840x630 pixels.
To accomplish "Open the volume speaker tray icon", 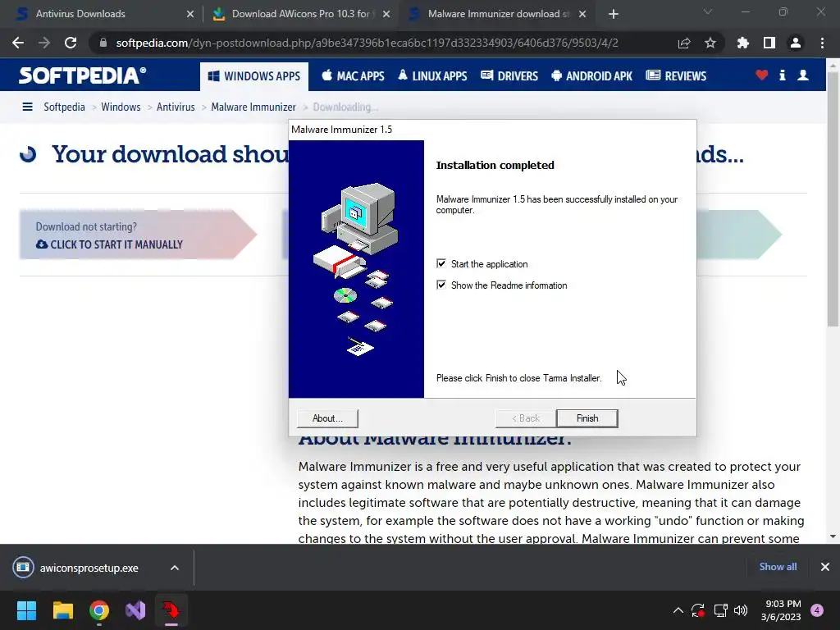I will pyautogui.click(x=741, y=610).
